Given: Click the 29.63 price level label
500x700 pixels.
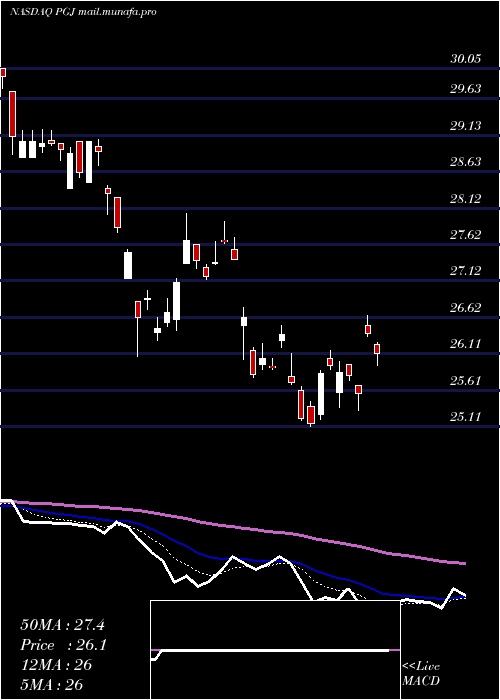Looking at the screenshot, I should click(465, 89).
